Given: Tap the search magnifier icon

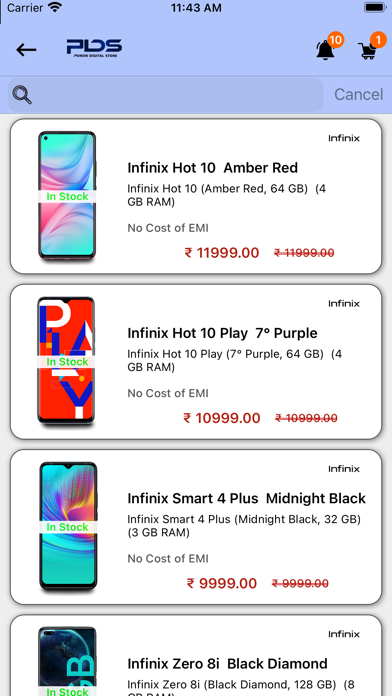Looking at the screenshot, I should tap(22, 95).
